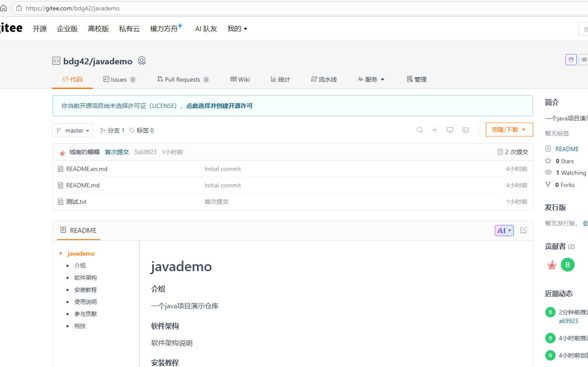The height and width of the screenshot is (367, 588).
Task: Open the 模力方舟 menu item
Action: (166, 28)
